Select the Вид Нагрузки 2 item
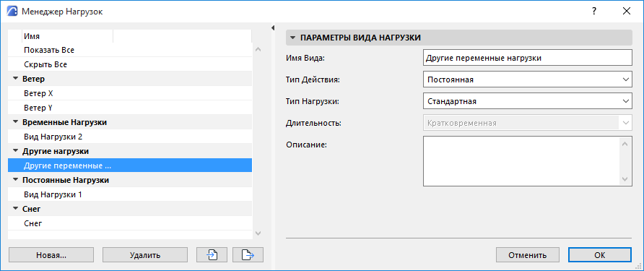This screenshot has height=271, width=644. point(130,137)
